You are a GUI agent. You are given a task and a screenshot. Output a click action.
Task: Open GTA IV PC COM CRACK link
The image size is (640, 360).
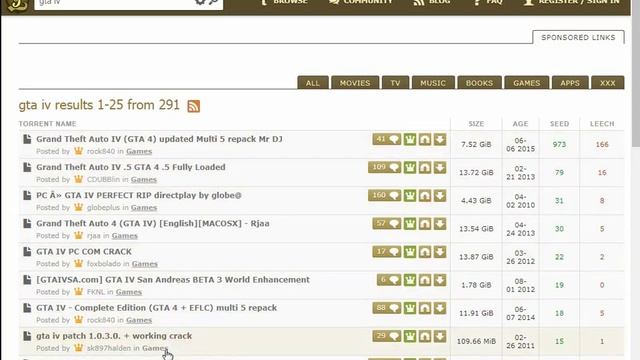(x=84, y=251)
